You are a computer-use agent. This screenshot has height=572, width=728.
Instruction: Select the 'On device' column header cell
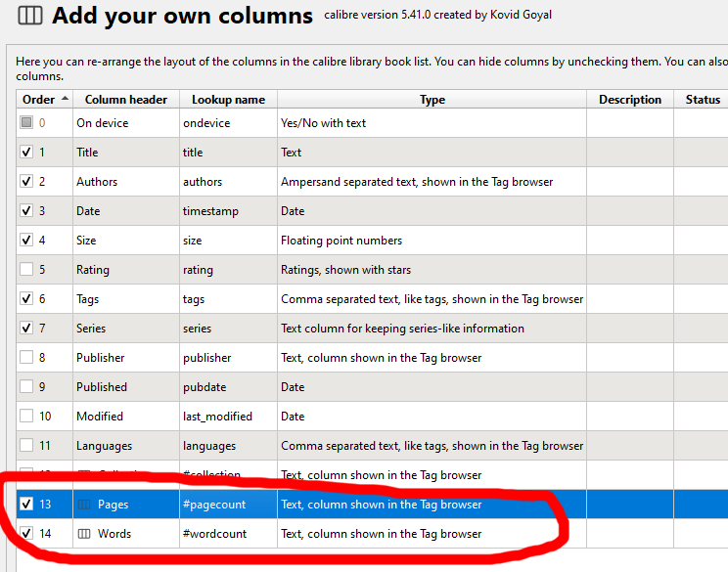126,123
